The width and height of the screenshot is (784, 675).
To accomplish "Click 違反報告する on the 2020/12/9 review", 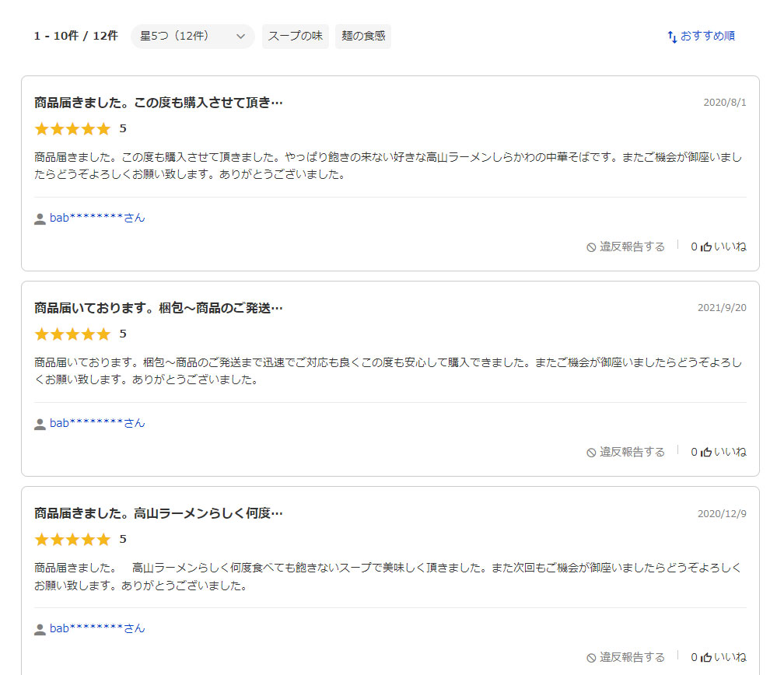I will [x=626, y=657].
